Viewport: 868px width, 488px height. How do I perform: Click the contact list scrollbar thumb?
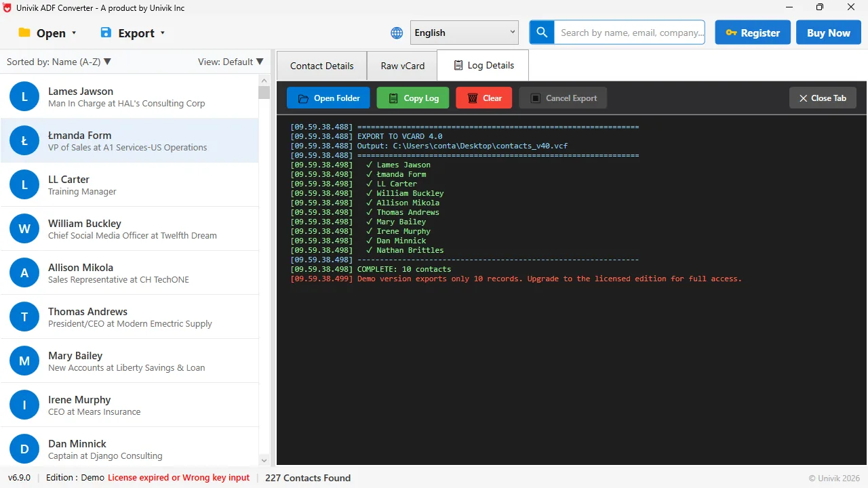264,93
